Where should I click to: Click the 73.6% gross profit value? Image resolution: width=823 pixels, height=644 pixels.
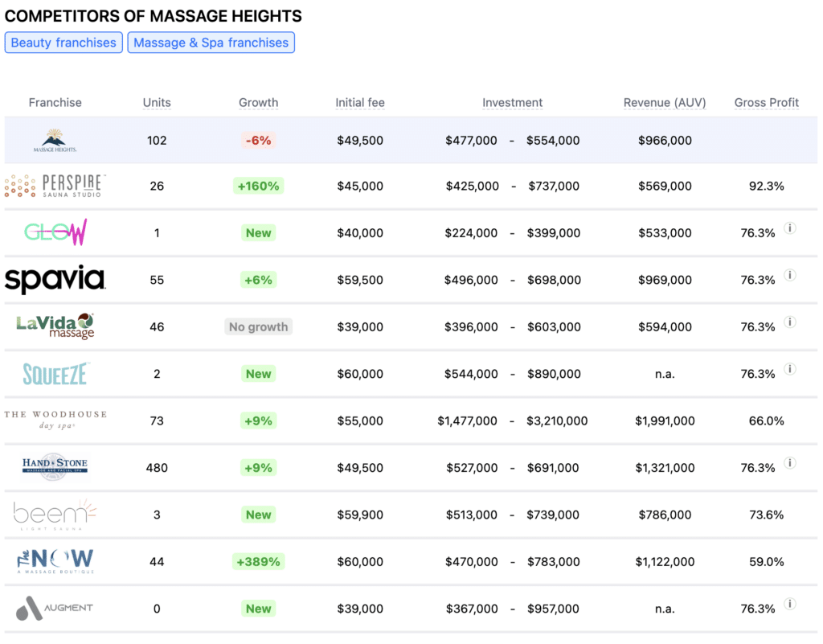766,515
